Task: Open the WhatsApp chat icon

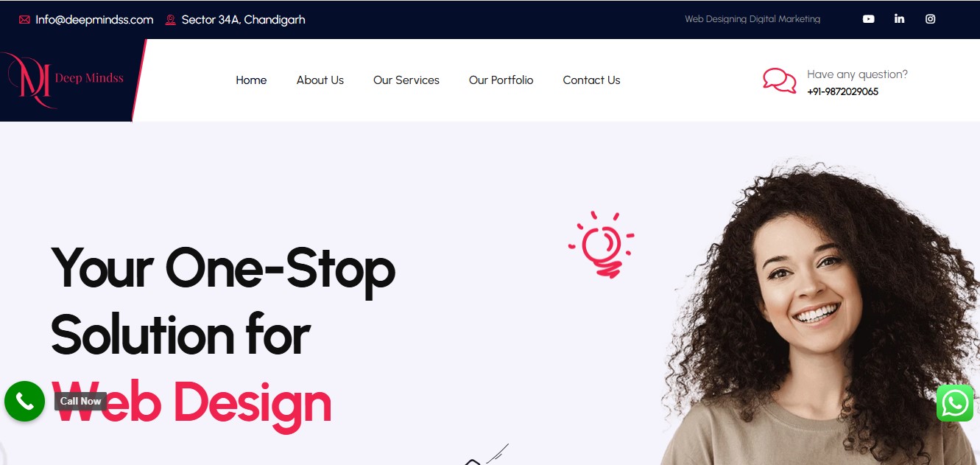Action: point(955,403)
